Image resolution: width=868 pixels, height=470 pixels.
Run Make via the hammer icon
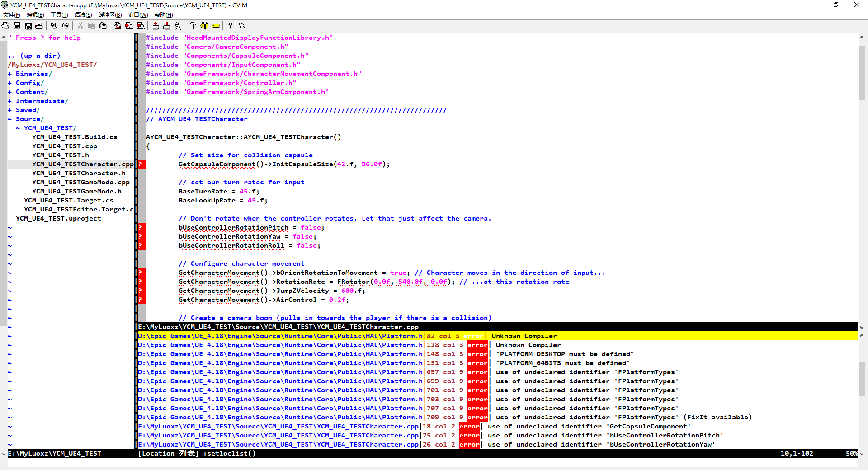pos(193,26)
